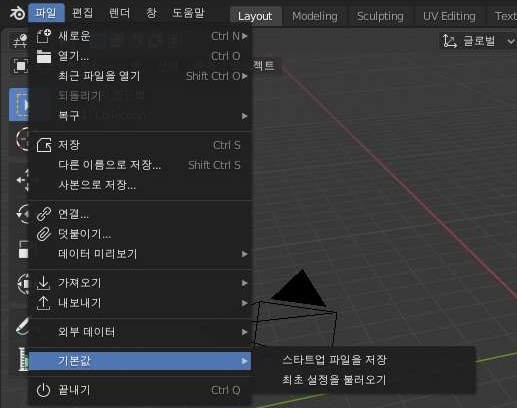Choose 끝내기 to quit Blender
This screenshot has width=517, height=408.
[141, 390]
